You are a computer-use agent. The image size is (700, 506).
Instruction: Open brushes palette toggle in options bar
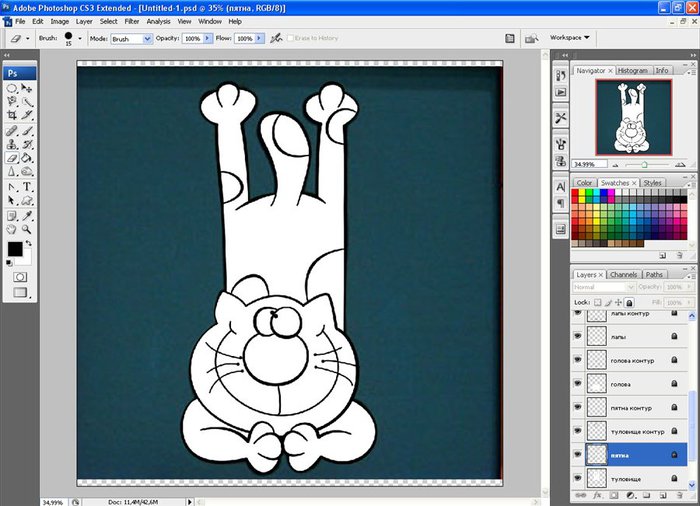(510, 38)
